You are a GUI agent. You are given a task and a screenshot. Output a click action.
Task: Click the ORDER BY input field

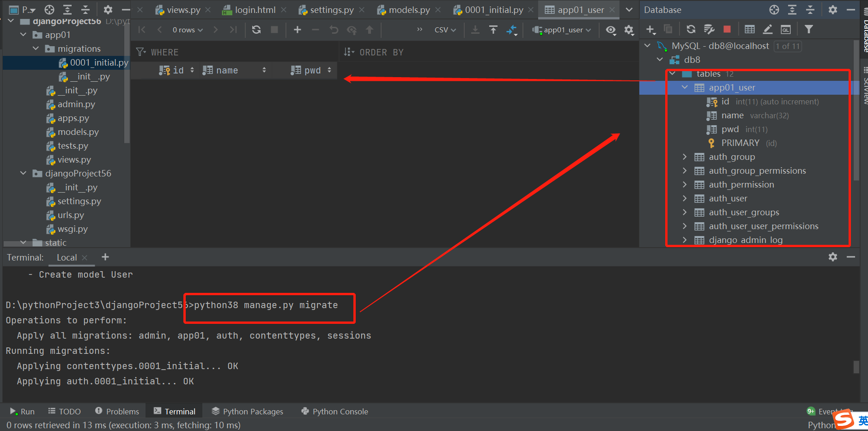[x=490, y=52]
